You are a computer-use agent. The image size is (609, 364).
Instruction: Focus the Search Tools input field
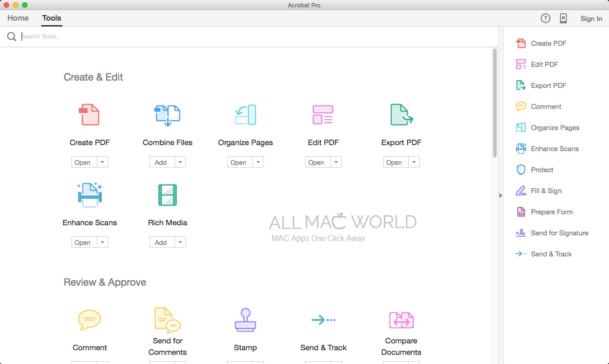[x=259, y=37]
